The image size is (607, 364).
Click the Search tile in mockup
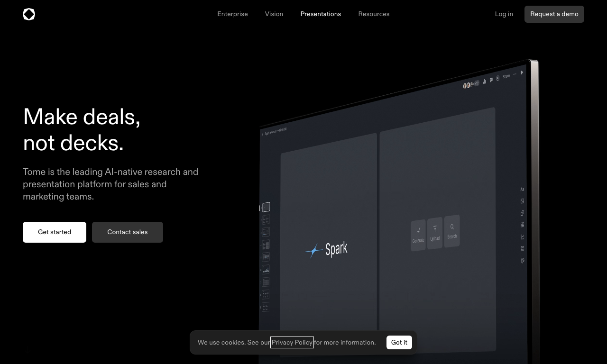coord(452,231)
